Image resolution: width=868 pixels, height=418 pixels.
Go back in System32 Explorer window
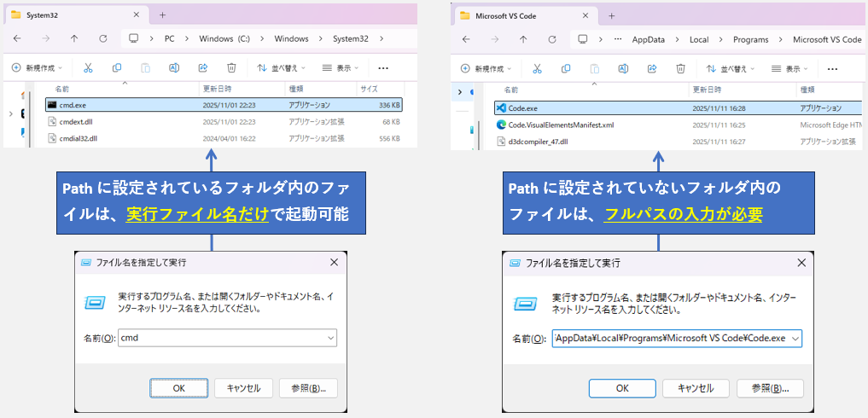tap(17, 38)
